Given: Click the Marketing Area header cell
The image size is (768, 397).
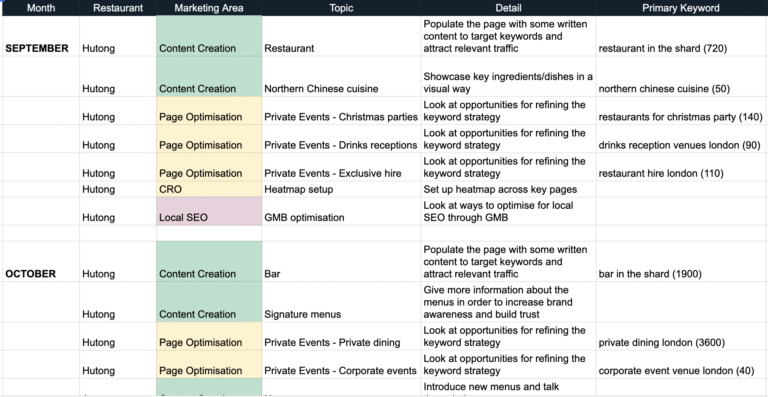Looking at the screenshot, I should click(209, 8).
